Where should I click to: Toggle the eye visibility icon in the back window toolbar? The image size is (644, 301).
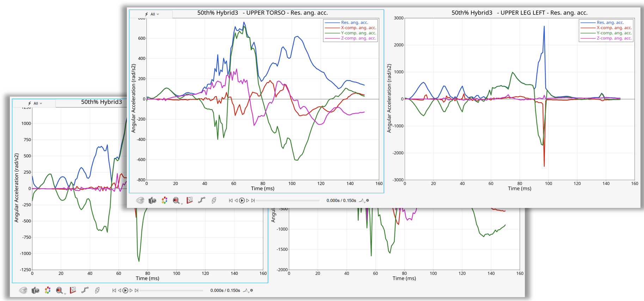click(23, 290)
